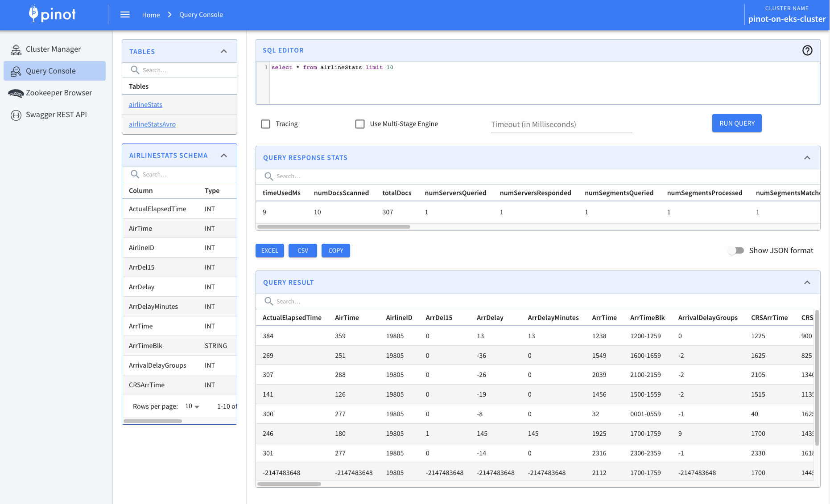Collapse the Tables panel
This screenshot has width=830, height=504.
pos(224,51)
